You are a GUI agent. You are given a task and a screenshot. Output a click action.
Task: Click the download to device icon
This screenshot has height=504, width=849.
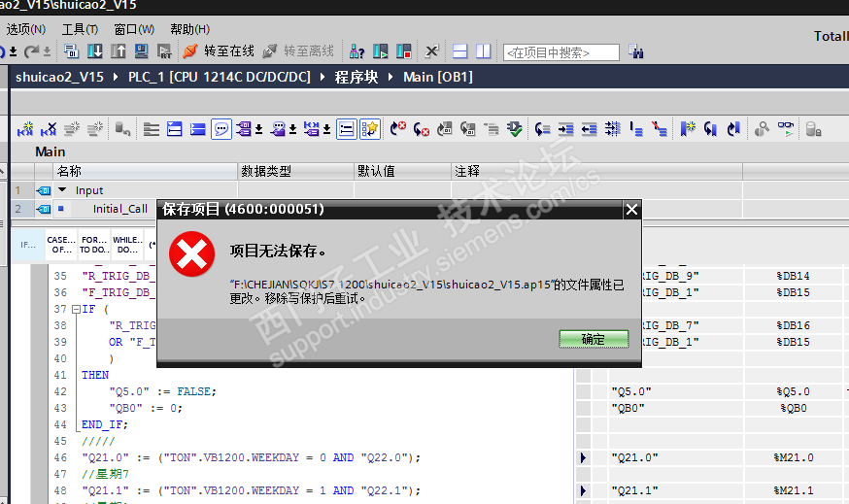point(95,51)
